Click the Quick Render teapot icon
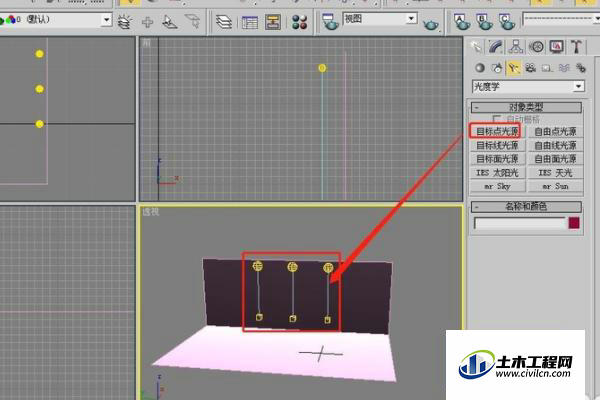This screenshot has width=600, height=400. tap(431, 24)
